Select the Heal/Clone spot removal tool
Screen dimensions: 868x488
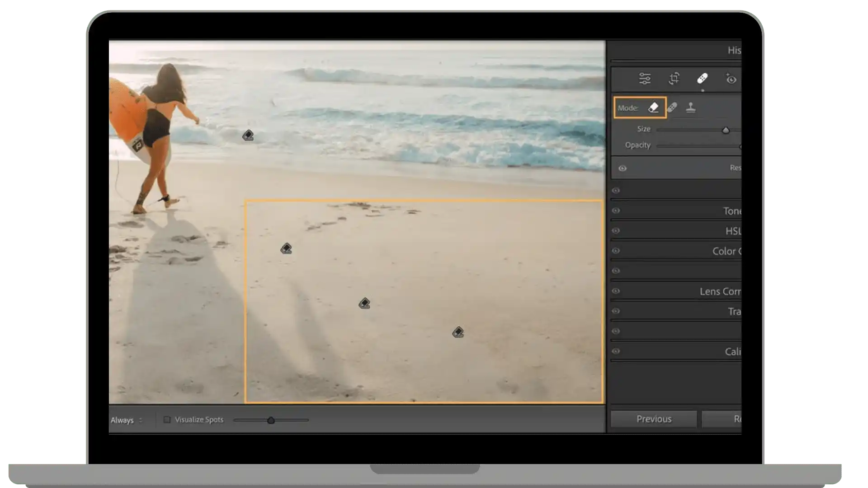click(702, 78)
